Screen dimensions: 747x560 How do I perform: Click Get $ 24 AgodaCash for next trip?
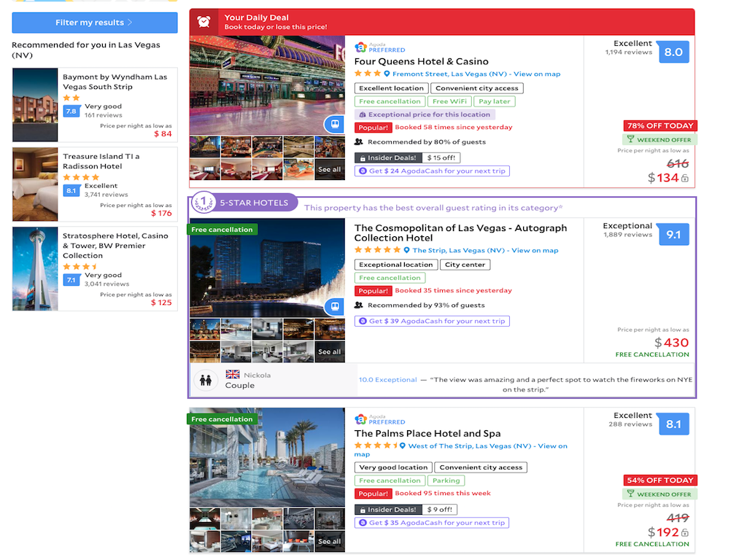tap(432, 171)
